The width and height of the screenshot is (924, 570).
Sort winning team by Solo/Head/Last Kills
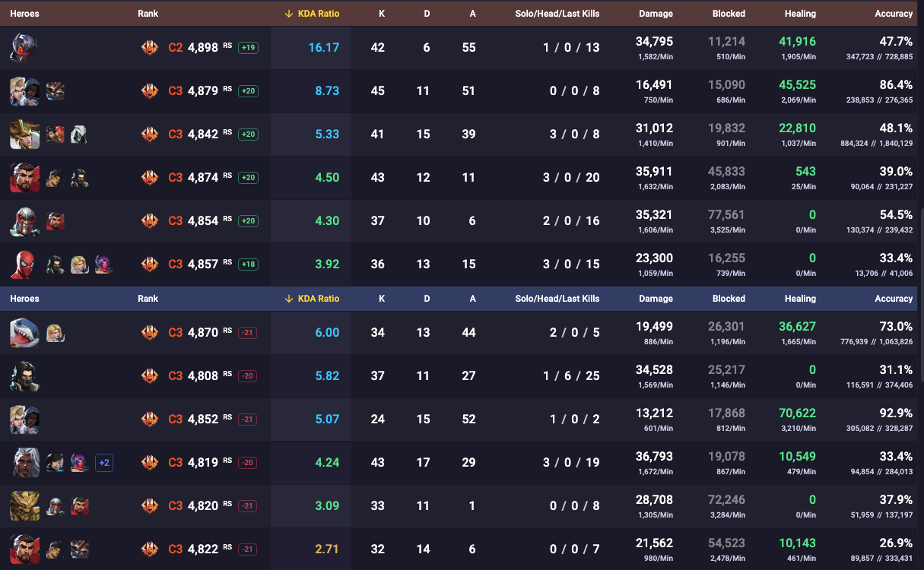pos(557,14)
